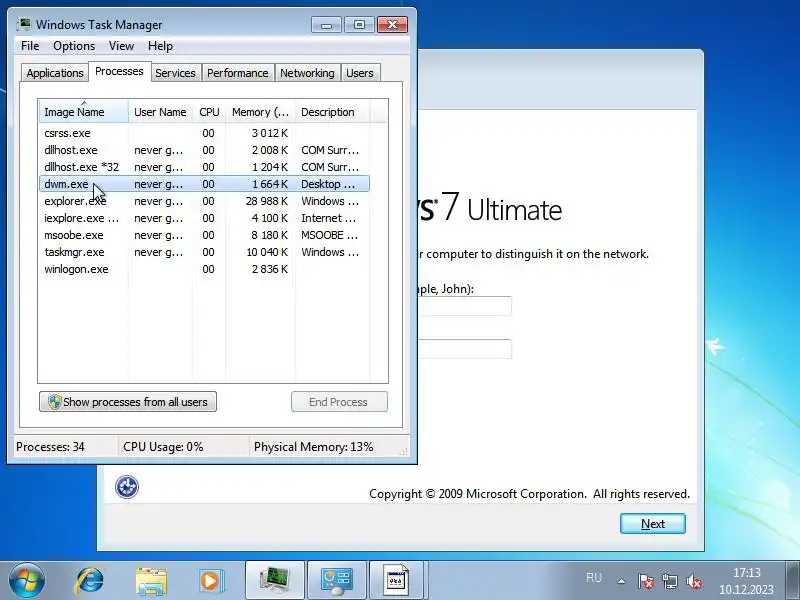Select the dwm.exe process
The height and width of the screenshot is (600, 800).
click(204, 184)
